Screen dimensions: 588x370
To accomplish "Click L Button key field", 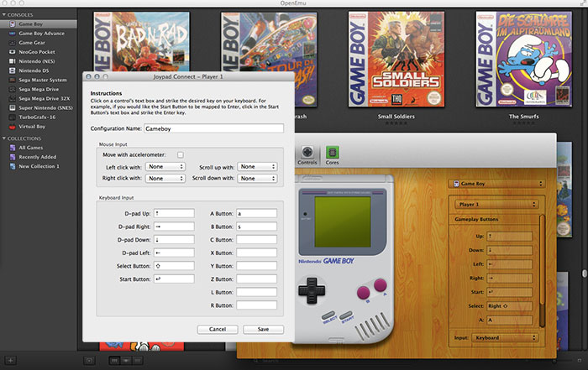I will pos(257,292).
